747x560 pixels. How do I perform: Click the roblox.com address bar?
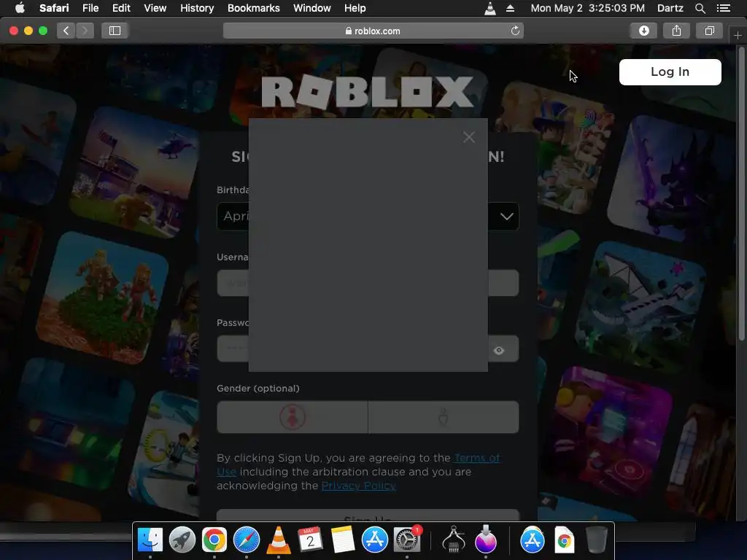pyautogui.click(x=373, y=31)
